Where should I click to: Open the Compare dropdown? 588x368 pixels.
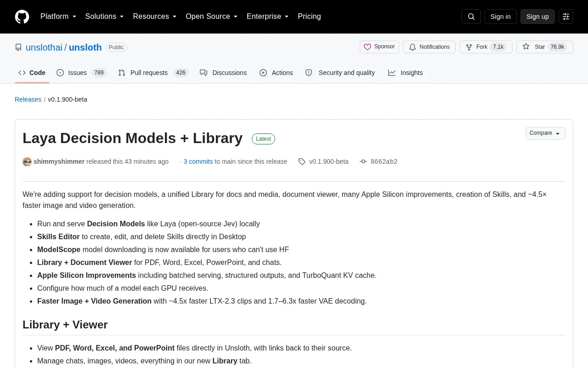pyautogui.click(x=545, y=133)
